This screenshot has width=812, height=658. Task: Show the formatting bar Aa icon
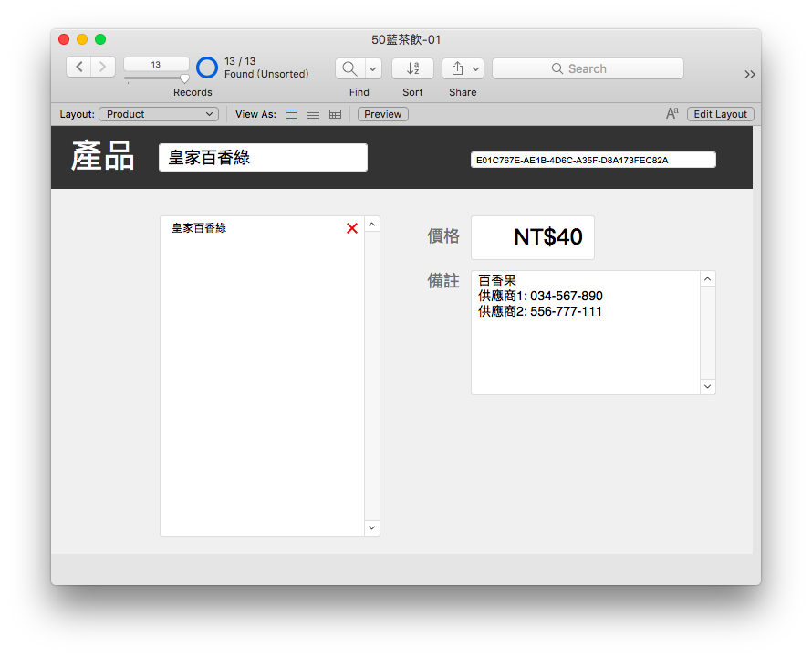[671, 113]
